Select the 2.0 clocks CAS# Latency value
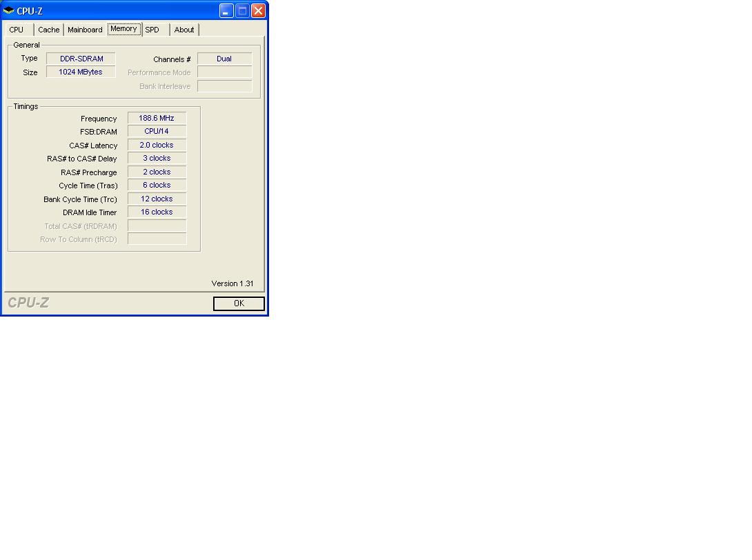Viewport: 752px width, 560px height. (157, 145)
